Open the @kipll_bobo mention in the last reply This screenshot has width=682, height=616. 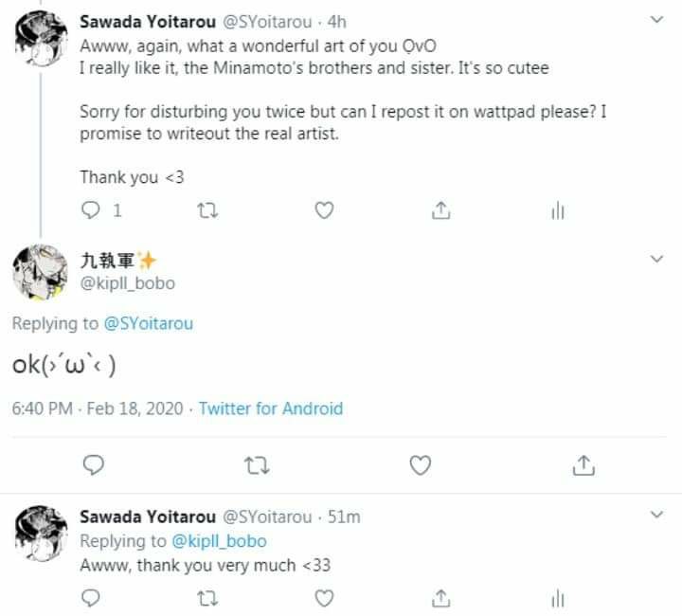coord(219,541)
